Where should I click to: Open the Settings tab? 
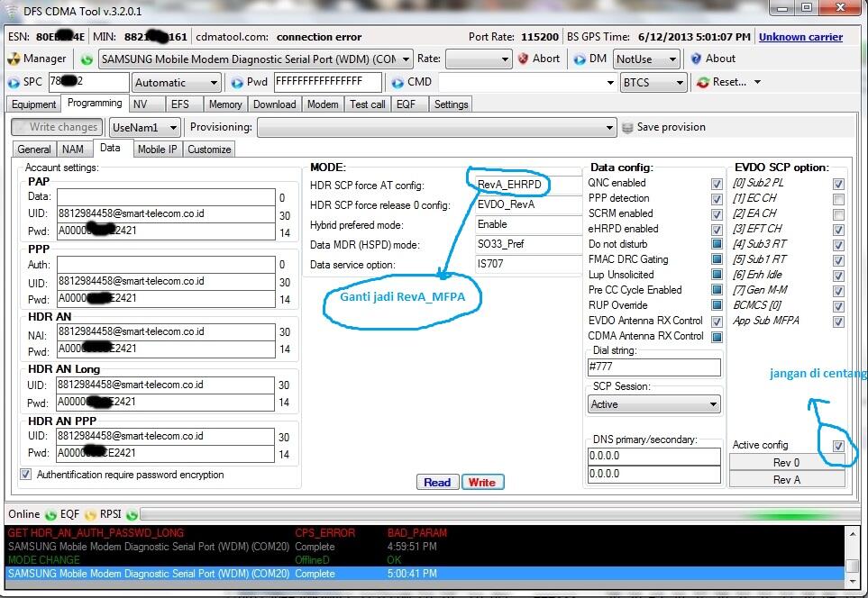coord(451,104)
